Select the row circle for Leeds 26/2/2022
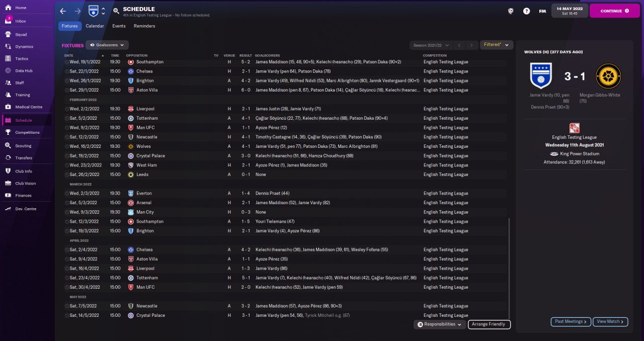The height and width of the screenshot is (341, 644). [x=66, y=175]
